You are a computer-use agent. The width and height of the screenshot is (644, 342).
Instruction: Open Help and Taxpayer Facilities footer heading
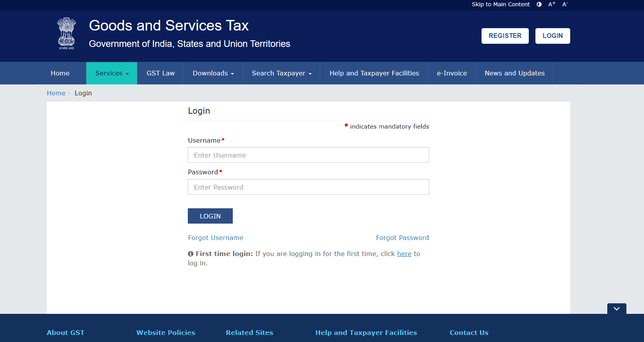(366, 333)
